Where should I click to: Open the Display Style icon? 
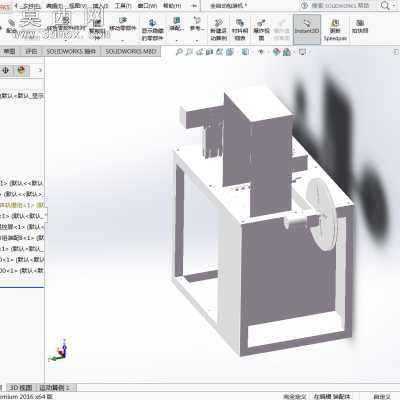click(x=245, y=52)
